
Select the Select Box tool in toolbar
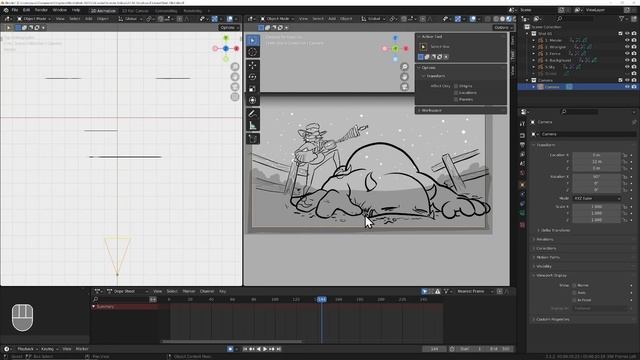click(253, 40)
